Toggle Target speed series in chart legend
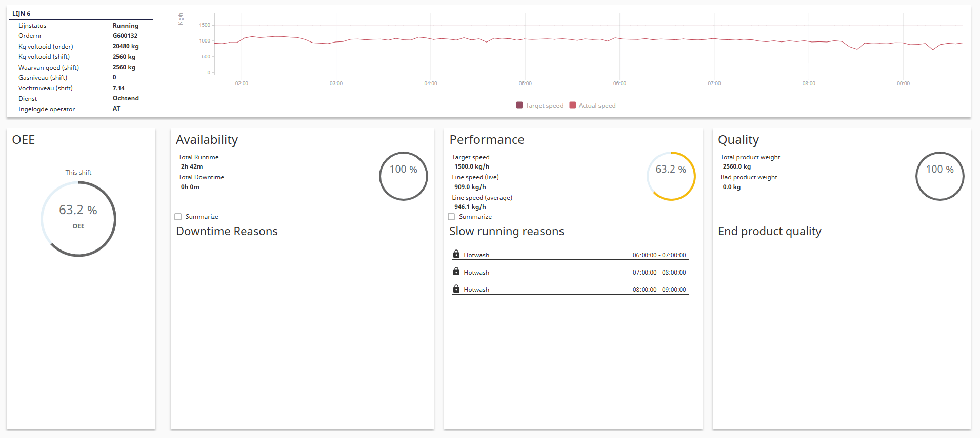The height and width of the screenshot is (438, 980). 539,106
